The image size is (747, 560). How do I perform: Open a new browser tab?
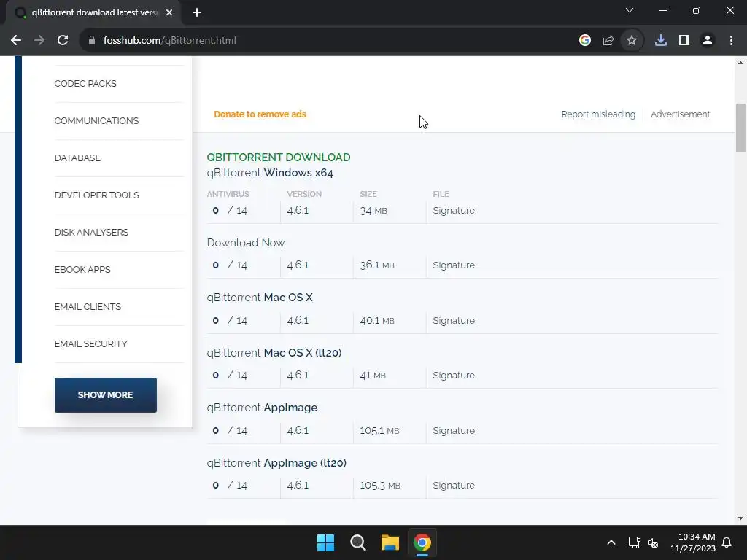(x=197, y=12)
